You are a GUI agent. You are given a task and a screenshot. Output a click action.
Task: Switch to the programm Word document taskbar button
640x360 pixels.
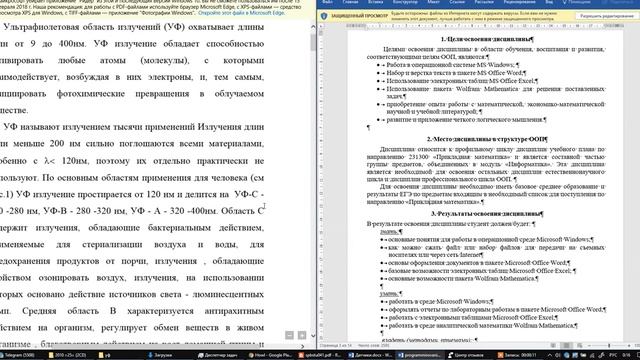click(420, 355)
